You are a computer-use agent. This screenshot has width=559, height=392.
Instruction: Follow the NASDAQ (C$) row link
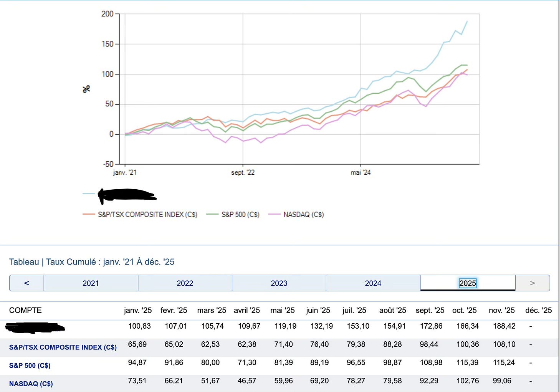pos(31,384)
